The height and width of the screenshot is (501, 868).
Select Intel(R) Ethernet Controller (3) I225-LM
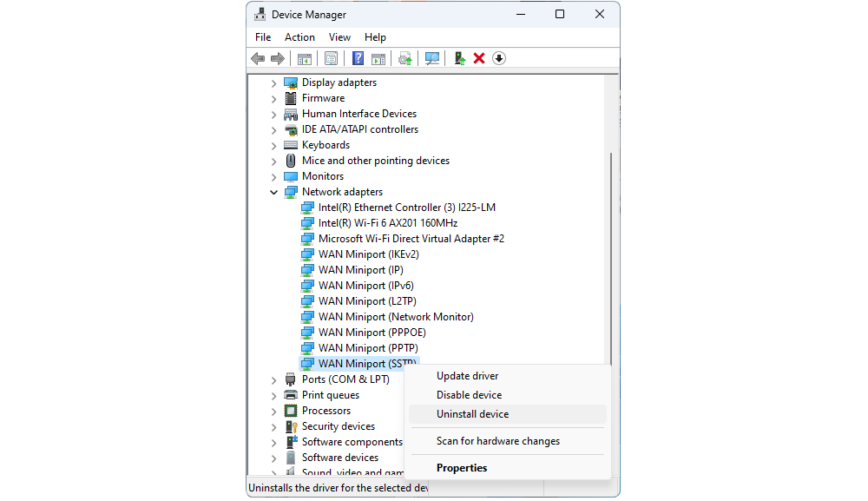[x=407, y=208]
